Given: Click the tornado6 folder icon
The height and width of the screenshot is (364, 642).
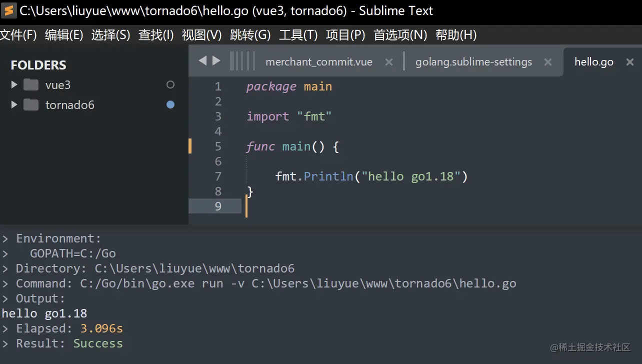Looking at the screenshot, I should 31,105.
